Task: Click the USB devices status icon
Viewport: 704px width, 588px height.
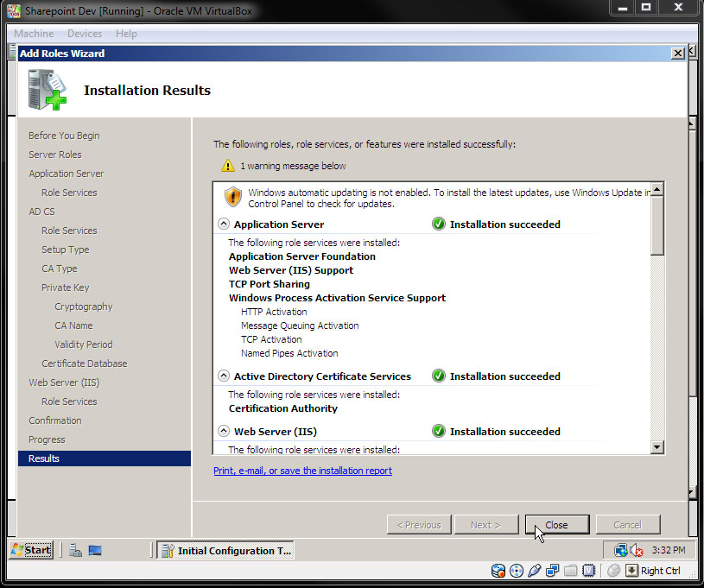Action: tap(535, 571)
